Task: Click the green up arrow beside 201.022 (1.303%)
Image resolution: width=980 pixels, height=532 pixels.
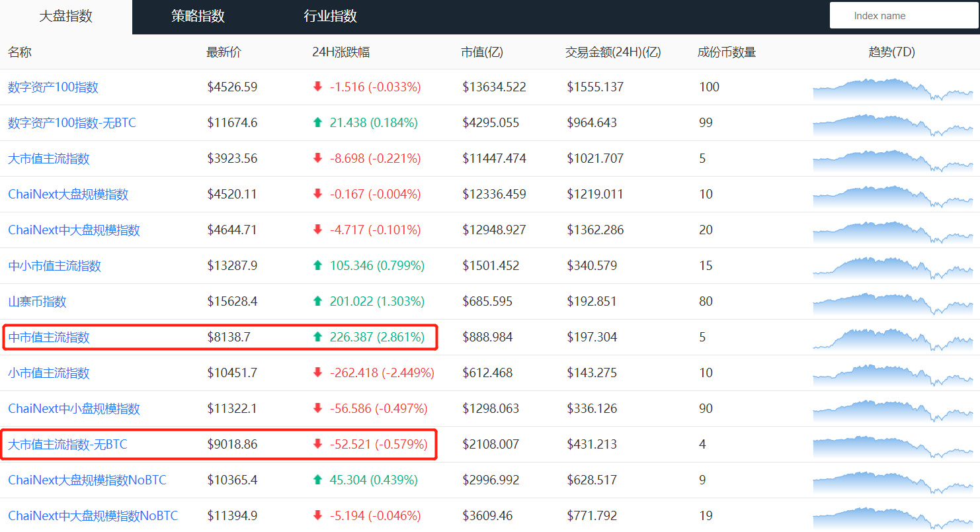Action: 317,301
